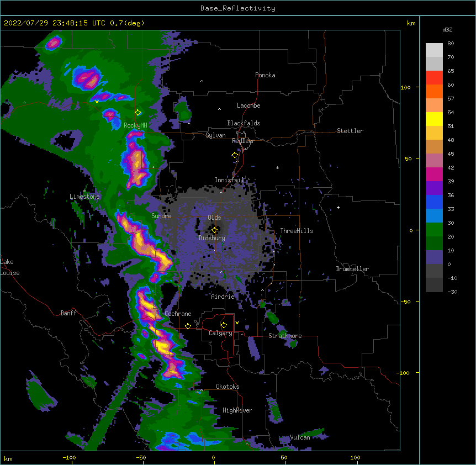The image size is (476, 465).
Task: Select the Airdrie label
Action: 223,297
